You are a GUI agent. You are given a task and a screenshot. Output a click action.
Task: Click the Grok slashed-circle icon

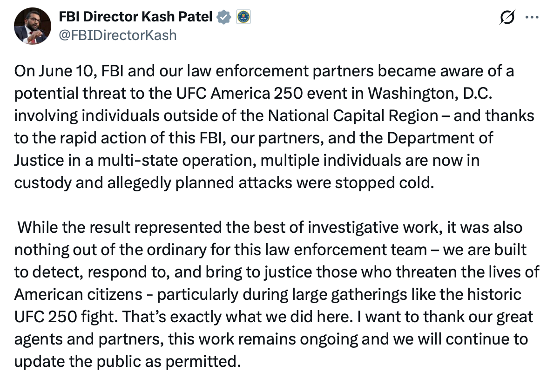507,17
